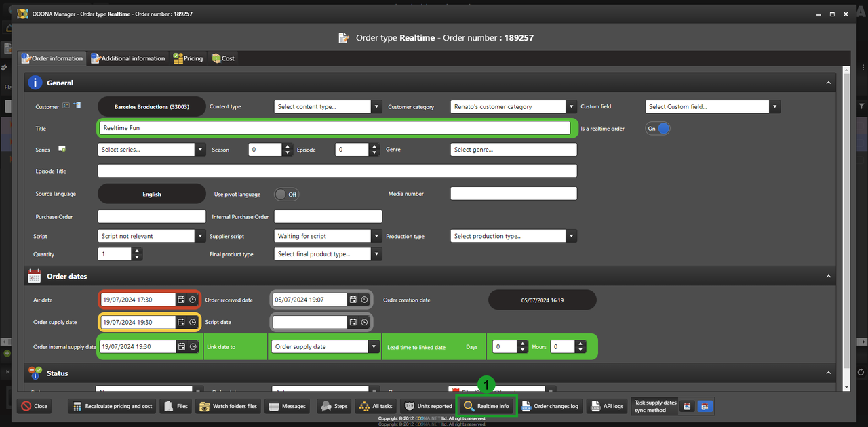Click into the Episode Title field
Viewport: 868px width, 427px height.
337,171
